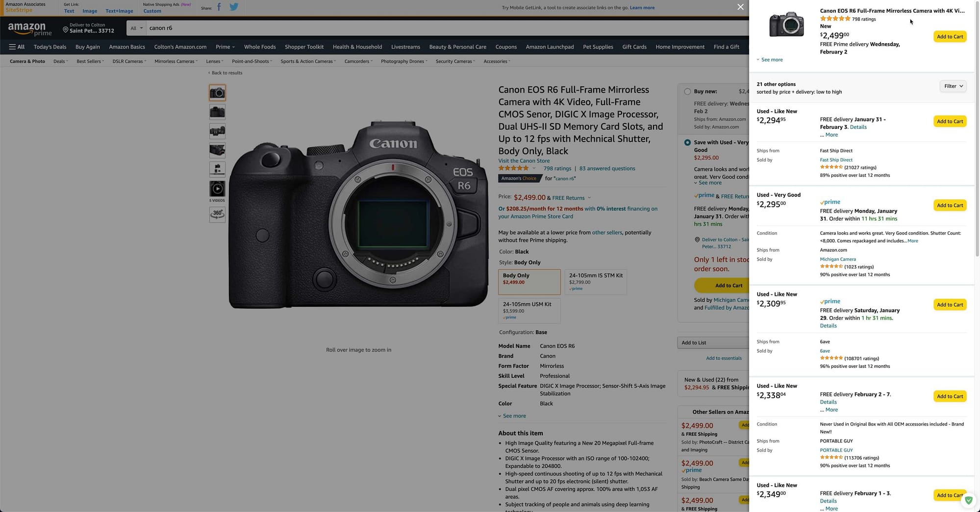
Task: Select the Buy new radio button
Action: tap(687, 92)
